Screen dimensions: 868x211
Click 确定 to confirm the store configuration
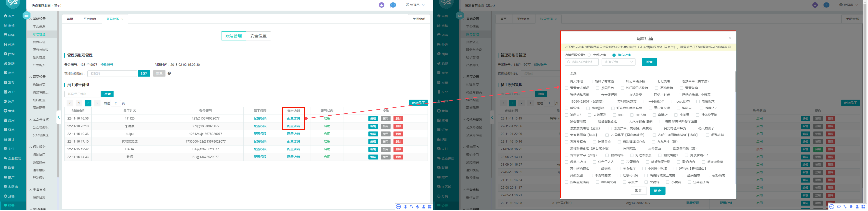point(657,191)
